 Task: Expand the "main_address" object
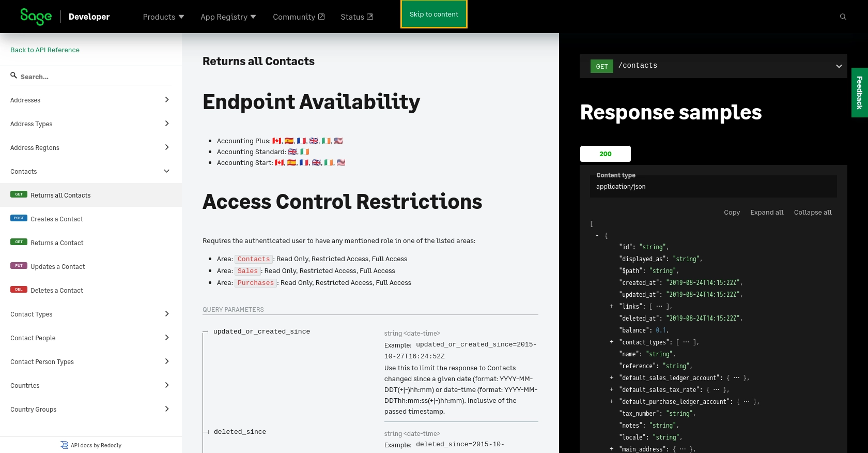click(x=612, y=449)
